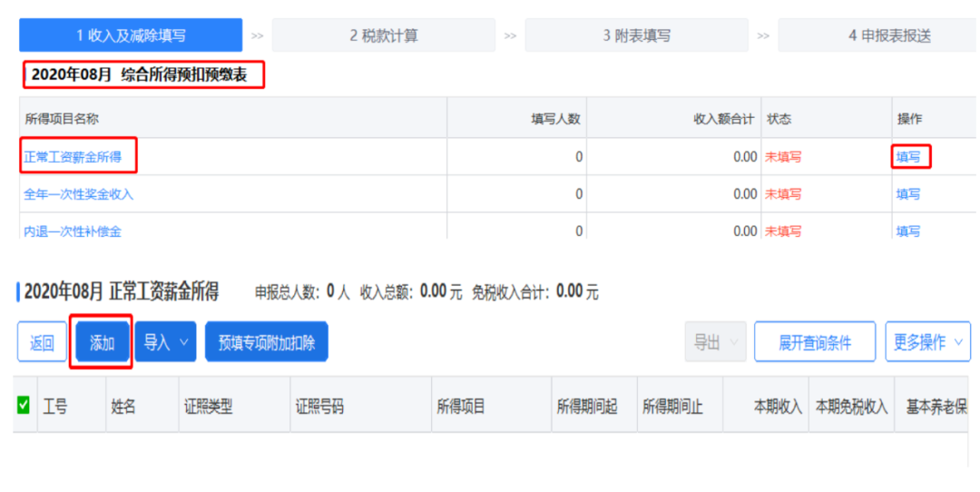Viewport: 980px width, 492px height.
Task: Click 填写 for 内退一次性补偿金 row
Action: click(908, 231)
